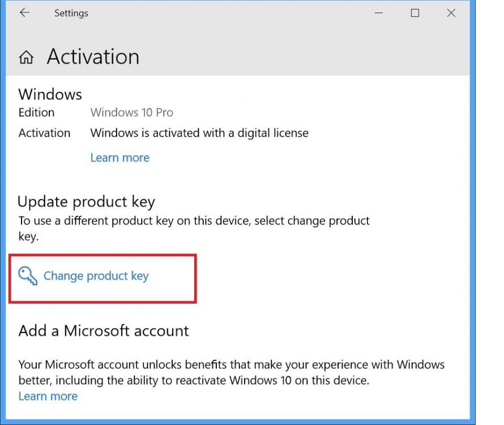Open Learn more under Add a Microsoft account

[48, 396]
